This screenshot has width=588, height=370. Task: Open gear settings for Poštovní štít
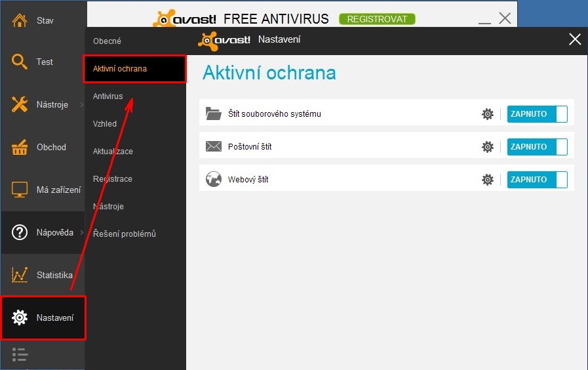tap(488, 147)
